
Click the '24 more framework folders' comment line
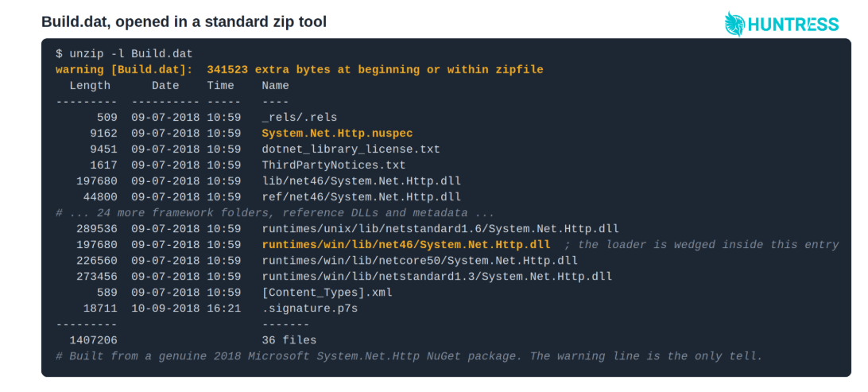(x=275, y=213)
